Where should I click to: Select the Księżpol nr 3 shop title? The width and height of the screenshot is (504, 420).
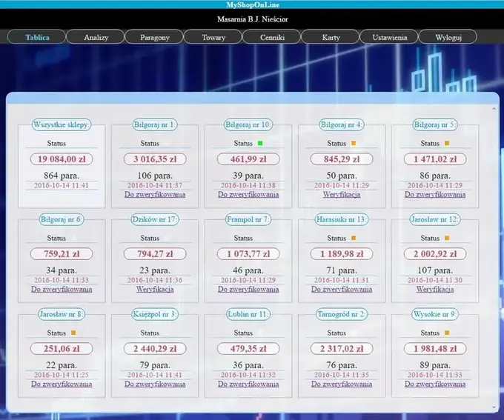155,314
